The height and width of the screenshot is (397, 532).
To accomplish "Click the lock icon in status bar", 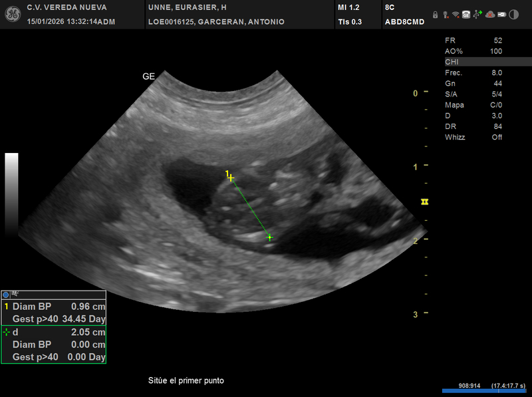I will click(435, 15).
